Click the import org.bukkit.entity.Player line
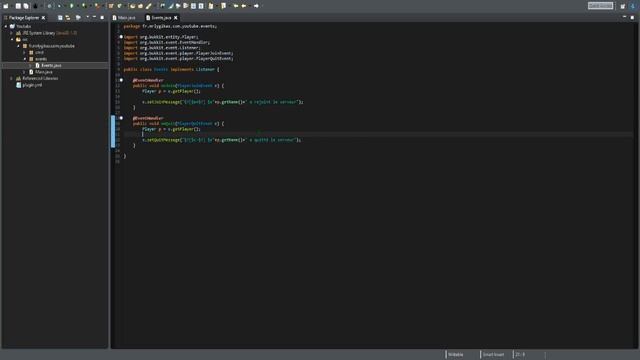 161,37
